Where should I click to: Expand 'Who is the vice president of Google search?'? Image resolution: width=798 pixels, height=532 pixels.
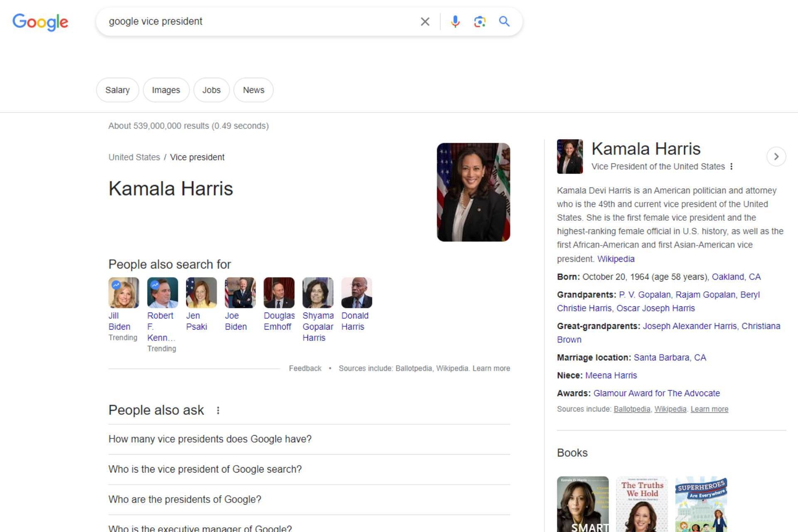(x=309, y=469)
